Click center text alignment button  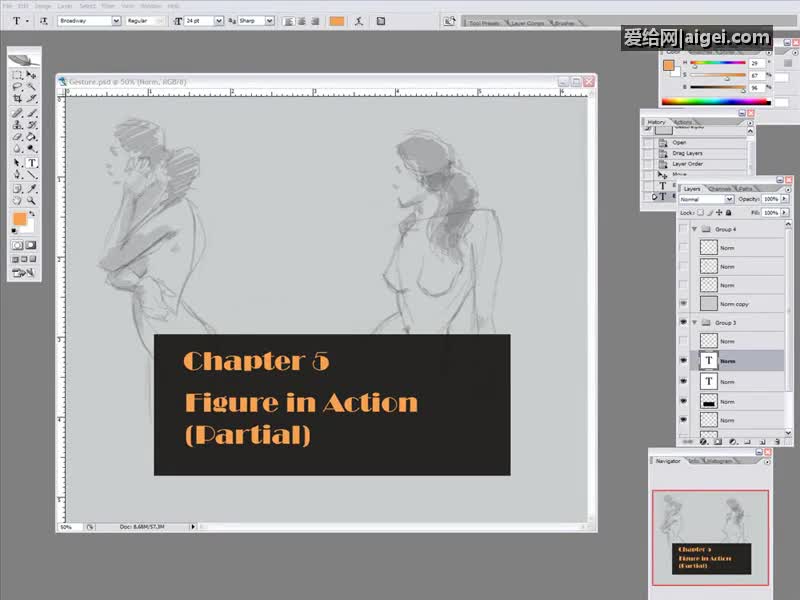point(302,20)
